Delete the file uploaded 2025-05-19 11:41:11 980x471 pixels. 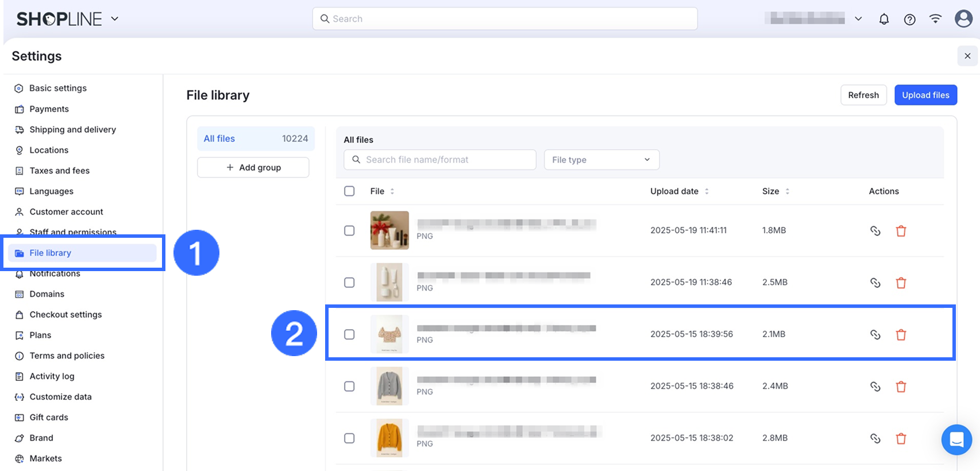click(x=901, y=231)
